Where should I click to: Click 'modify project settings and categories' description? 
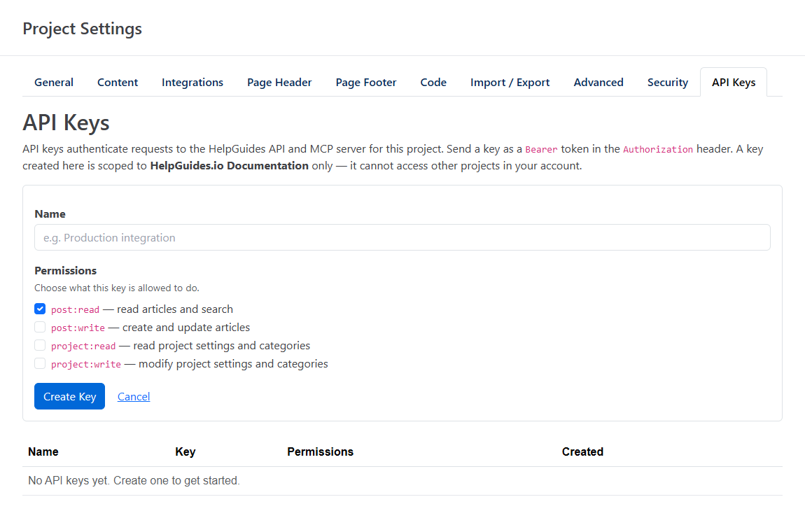(x=233, y=364)
